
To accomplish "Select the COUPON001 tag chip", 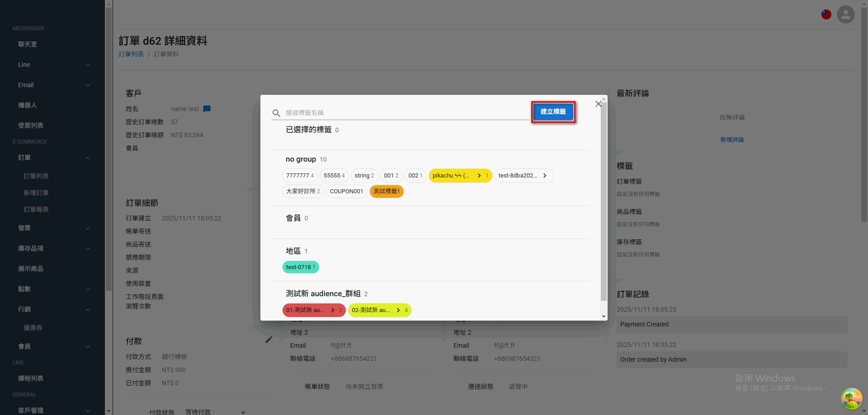I will [347, 191].
